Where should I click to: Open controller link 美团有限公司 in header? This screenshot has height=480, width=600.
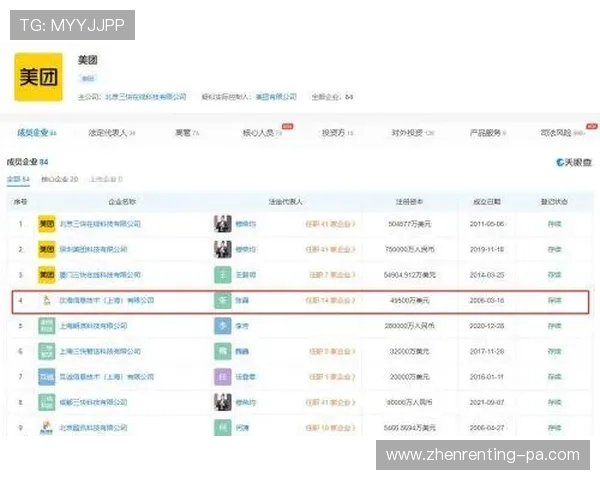276,96
